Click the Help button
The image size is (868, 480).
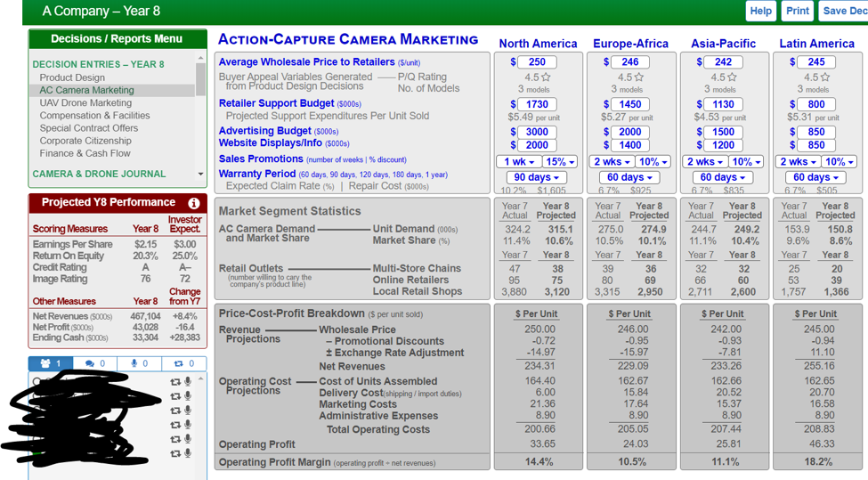pos(760,11)
